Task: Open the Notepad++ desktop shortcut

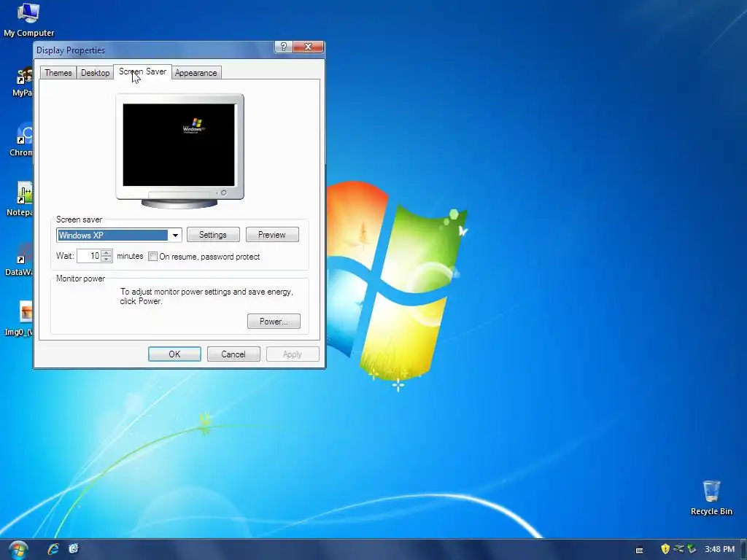Action: tap(21, 199)
